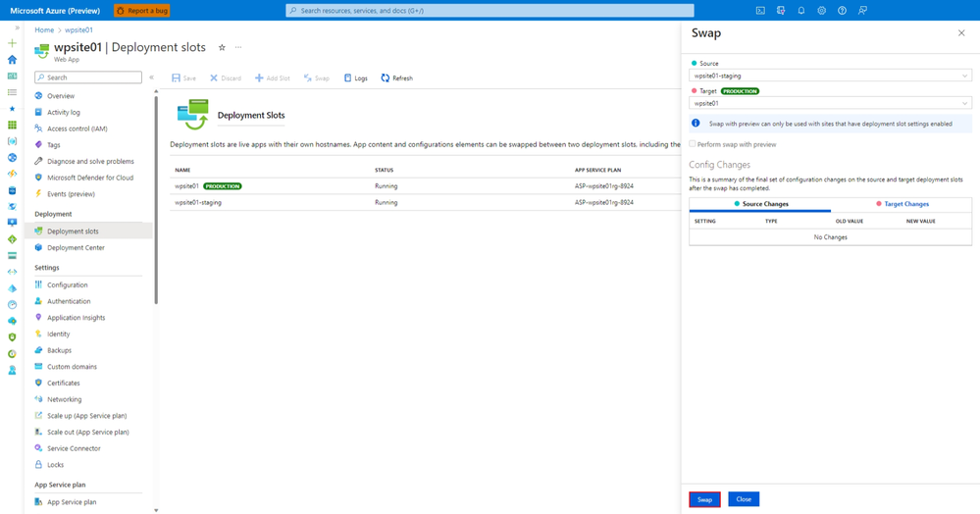
Task: Open Networking menu item
Action: (64, 399)
